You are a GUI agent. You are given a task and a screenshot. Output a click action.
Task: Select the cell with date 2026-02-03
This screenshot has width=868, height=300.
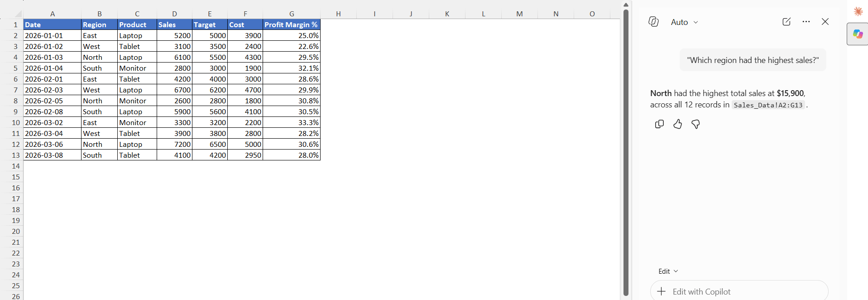pyautogui.click(x=53, y=90)
